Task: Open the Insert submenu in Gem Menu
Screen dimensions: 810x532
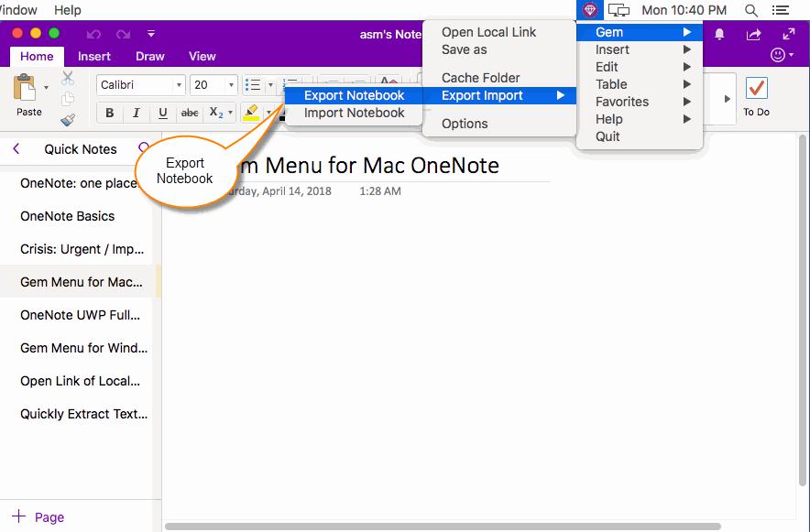Action: 640,49
